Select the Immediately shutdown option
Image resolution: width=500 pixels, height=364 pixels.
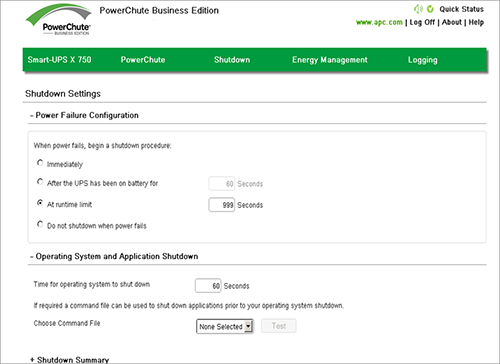pyautogui.click(x=40, y=163)
